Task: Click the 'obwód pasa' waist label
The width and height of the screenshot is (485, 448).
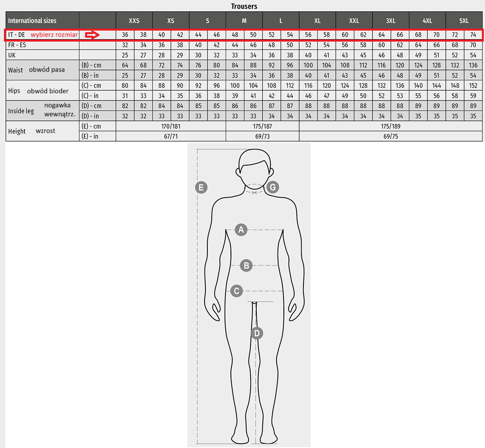Action: click(x=47, y=69)
